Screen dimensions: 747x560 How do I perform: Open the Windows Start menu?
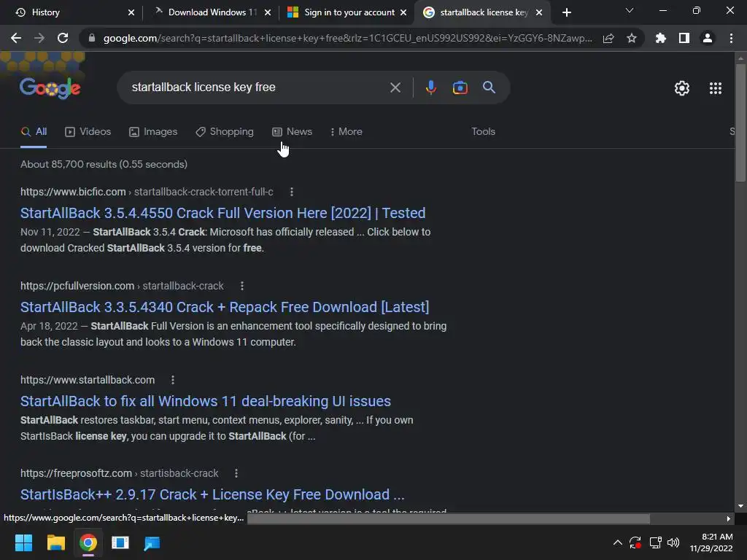point(23,542)
